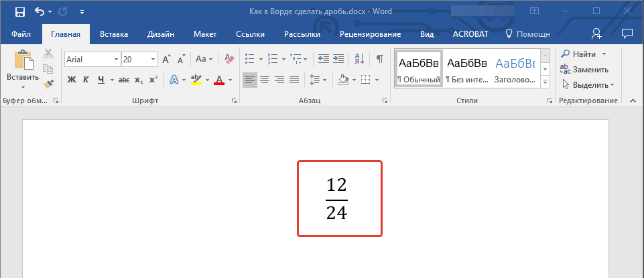
Task: Open the font size dropdown
Action: [153, 60]
